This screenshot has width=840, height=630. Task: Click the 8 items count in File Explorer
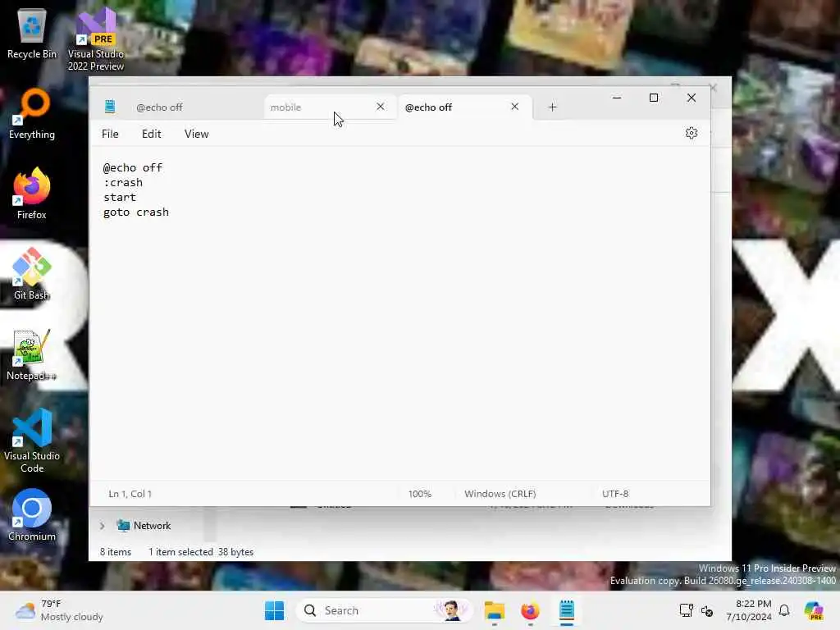tap(116, 552)
